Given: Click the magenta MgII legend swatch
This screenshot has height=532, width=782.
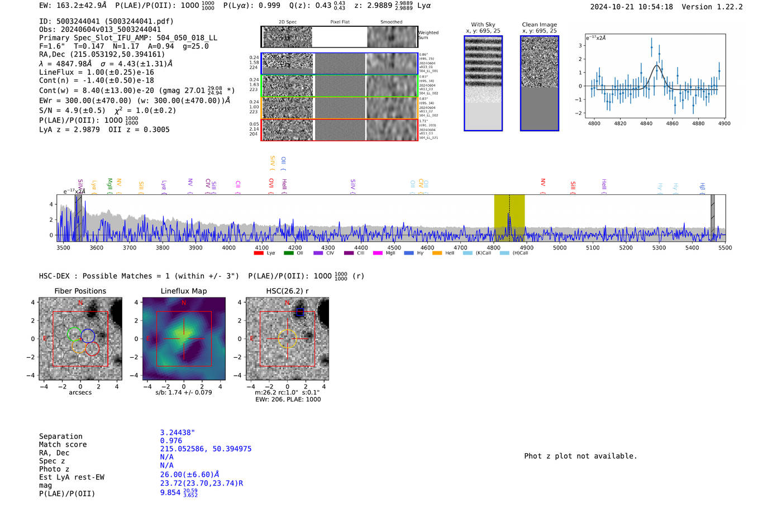Looking at the screenshot, I should (378, 253).
